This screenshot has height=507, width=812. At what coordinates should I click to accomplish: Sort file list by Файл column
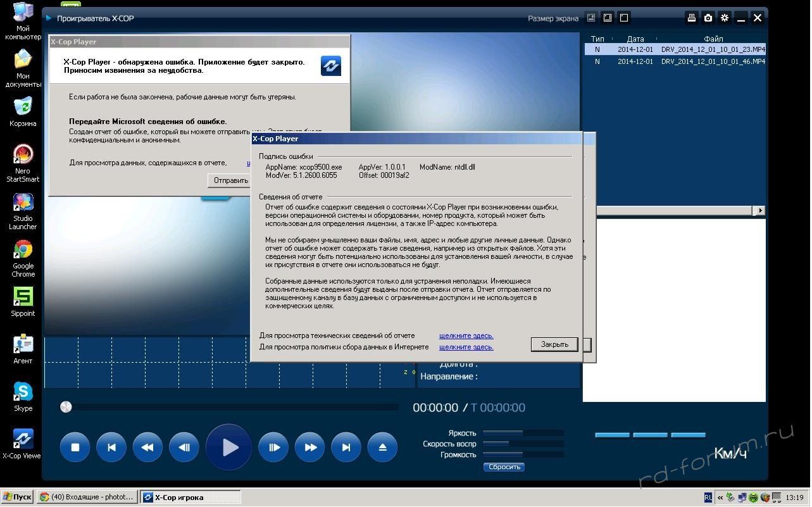[713, 39]
